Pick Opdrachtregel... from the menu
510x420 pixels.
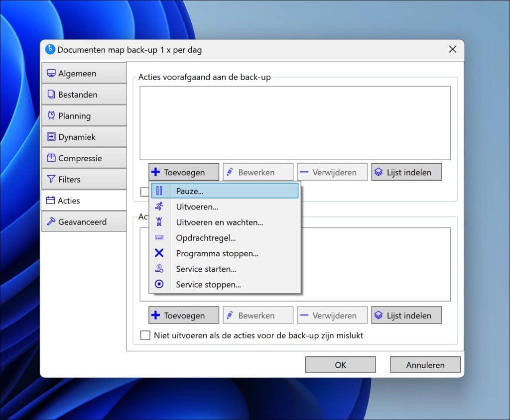225,238
